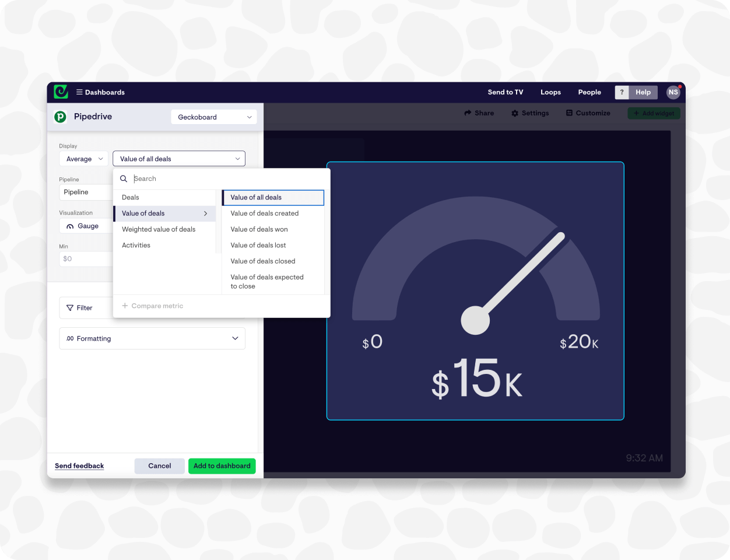Select the gauge widget preview

(x=475, y=290)
